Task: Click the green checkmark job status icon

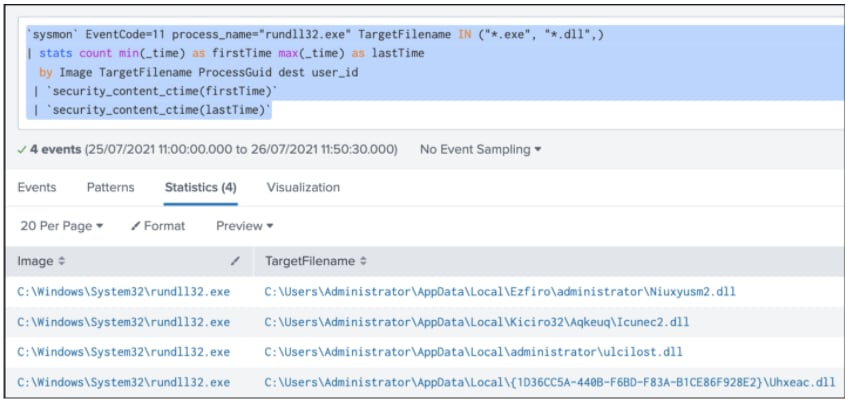Action: (x=22, y=150)
